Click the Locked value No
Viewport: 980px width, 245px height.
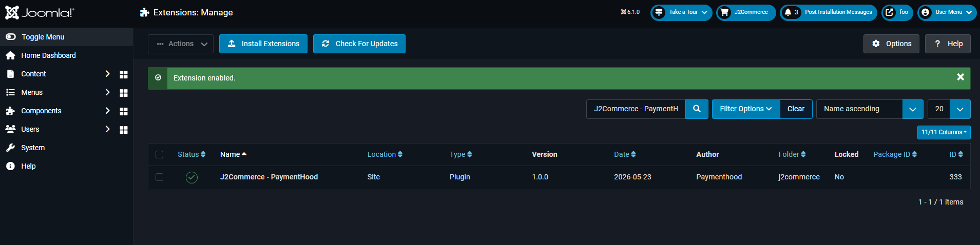click(x=839, y=177)
